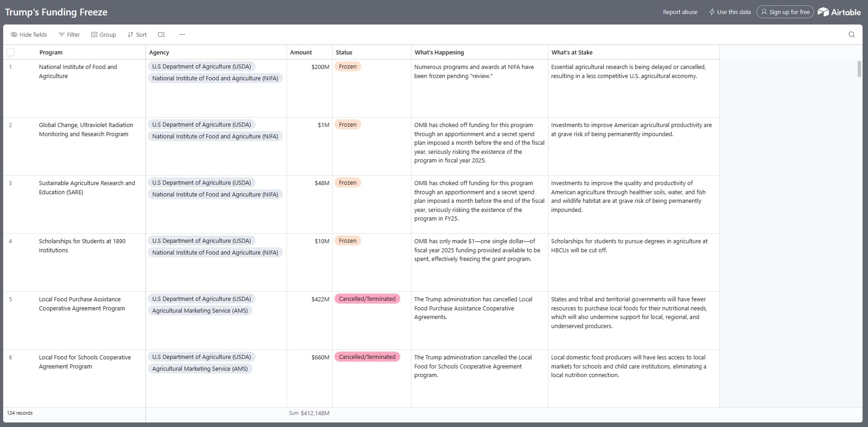
Task: Click Cancelled/Terminated tag in row 6
Action: click(367, 357)
